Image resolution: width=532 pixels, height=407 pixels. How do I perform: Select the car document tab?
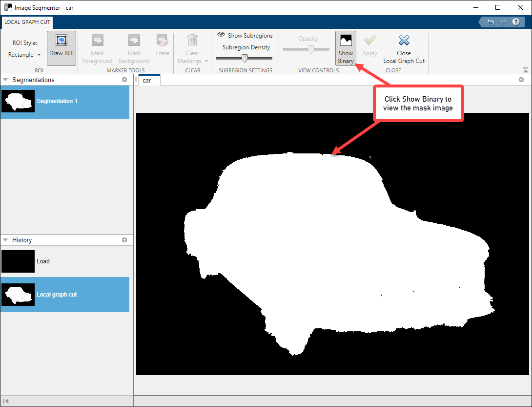tap(146, 80)
